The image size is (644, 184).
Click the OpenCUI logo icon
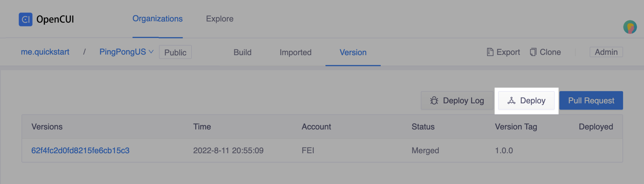26,19
